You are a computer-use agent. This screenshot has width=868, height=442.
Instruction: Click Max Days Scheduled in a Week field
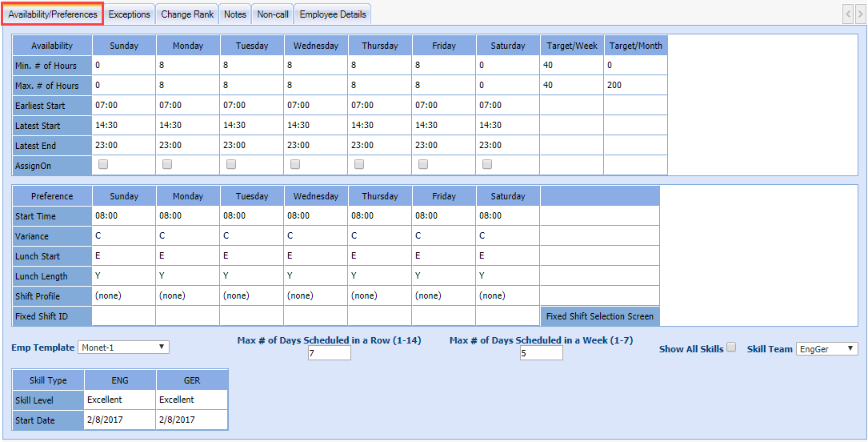click(x=541, y=353)
